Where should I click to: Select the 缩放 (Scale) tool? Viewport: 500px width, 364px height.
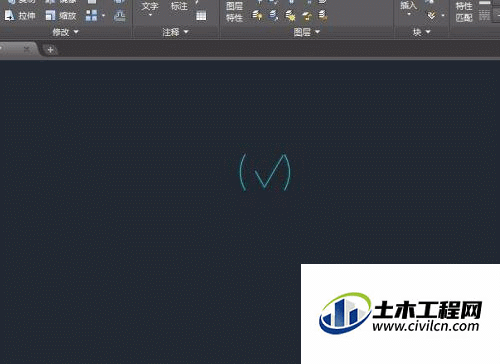pos(61,15)
